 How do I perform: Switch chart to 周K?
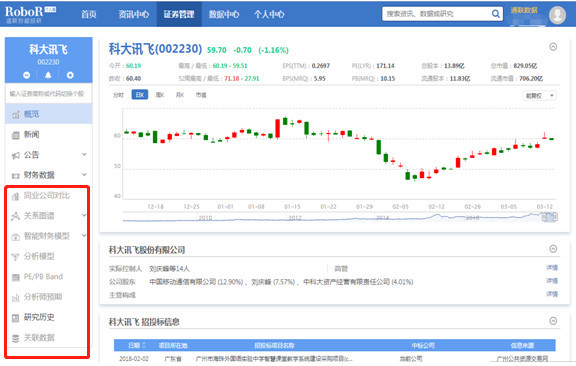160,95
